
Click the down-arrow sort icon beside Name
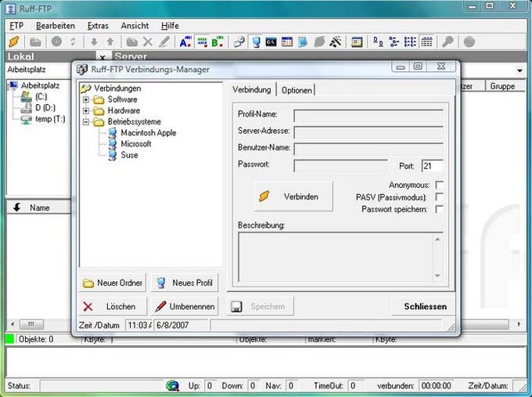16,208
